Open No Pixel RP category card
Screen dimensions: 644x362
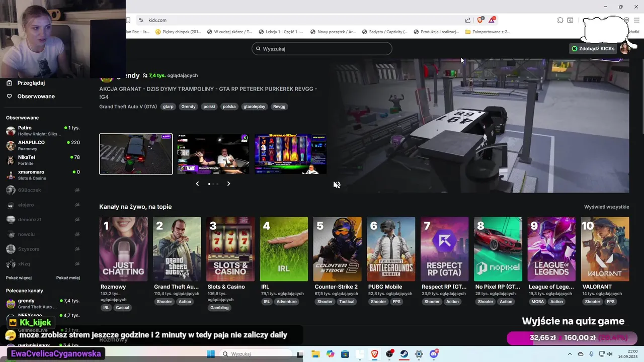(x=498, y=249)
